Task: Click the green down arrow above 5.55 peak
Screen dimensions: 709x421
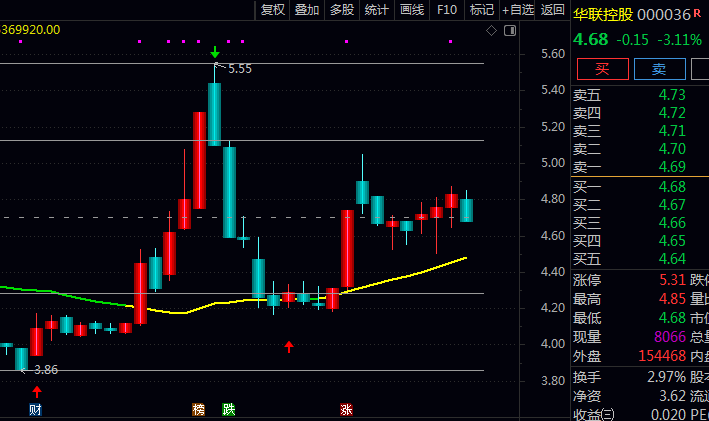Action: [x=215, y=52]
